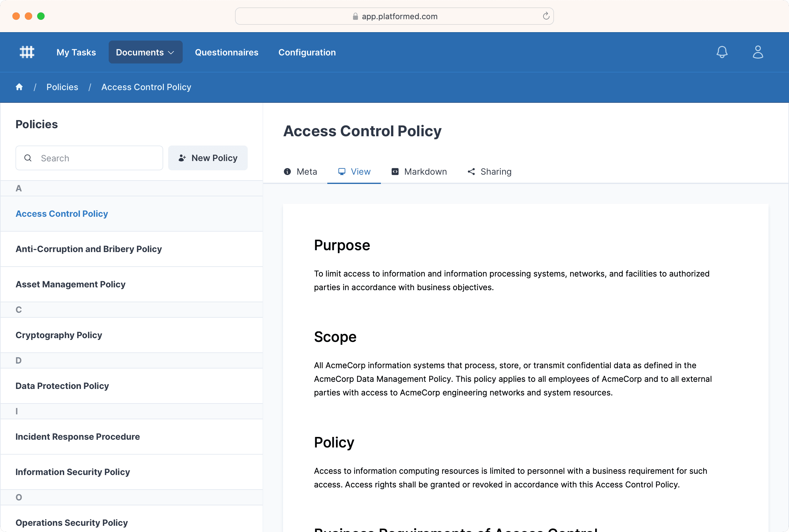Click the browser address bar
This screenshot has width=789, height=532.
(394, 16)
